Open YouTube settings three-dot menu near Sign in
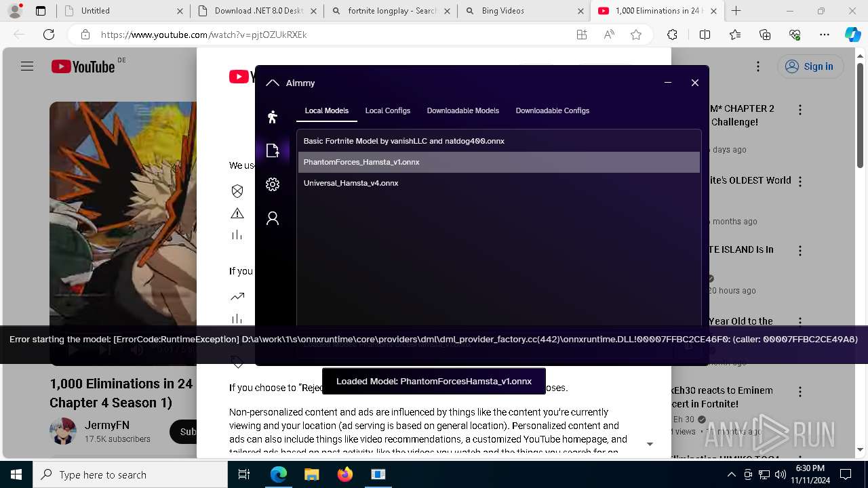The width and height of the screenshot is (868, 488). point(758,66)
